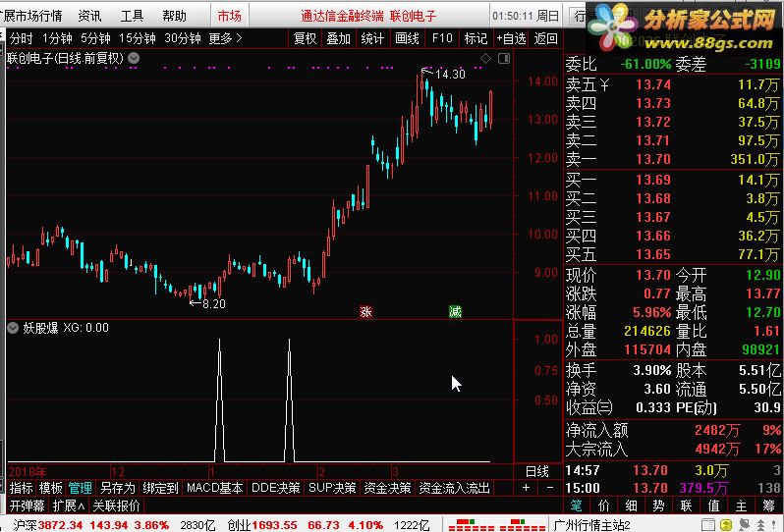784x532 pixels.
Task: Expand the 扩展∧ panel
Action: point(69,505)
